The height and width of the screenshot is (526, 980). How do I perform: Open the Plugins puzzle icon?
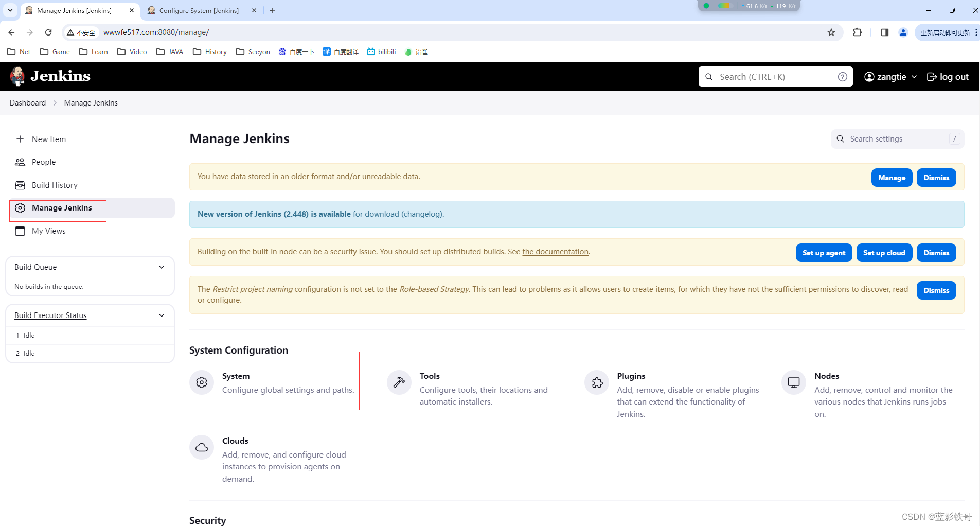point(597,382)
